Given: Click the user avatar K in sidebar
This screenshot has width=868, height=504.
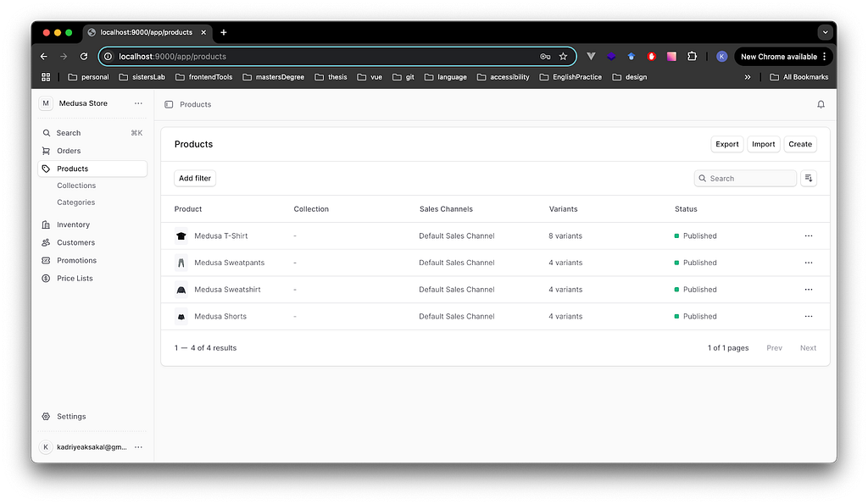Looking at the screenshot, I should [46, 447].
